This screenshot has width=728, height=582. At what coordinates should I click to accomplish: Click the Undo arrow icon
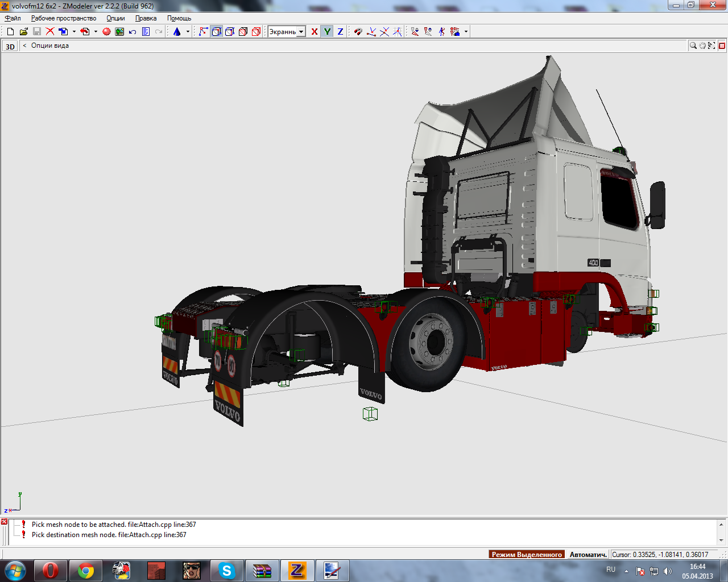pos(133,32)
